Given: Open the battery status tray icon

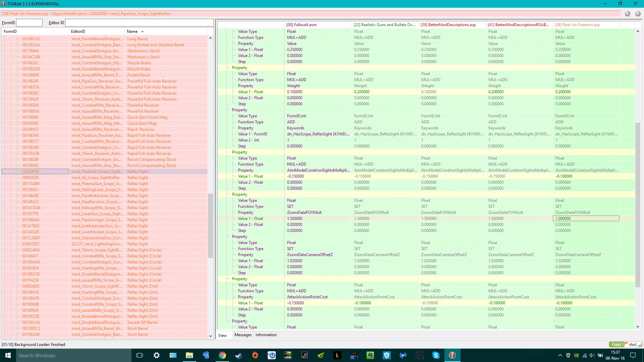Looking at the screenshot, I should [x=600, y=355].
